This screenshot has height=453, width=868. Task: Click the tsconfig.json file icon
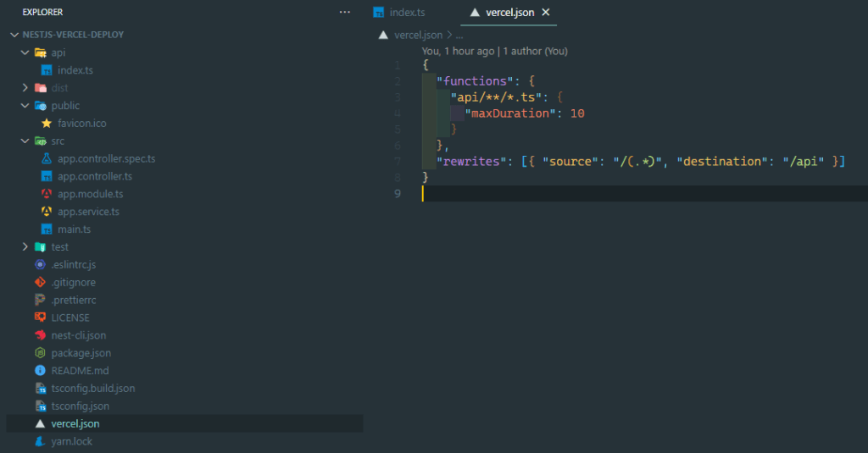tap(40, 406)
